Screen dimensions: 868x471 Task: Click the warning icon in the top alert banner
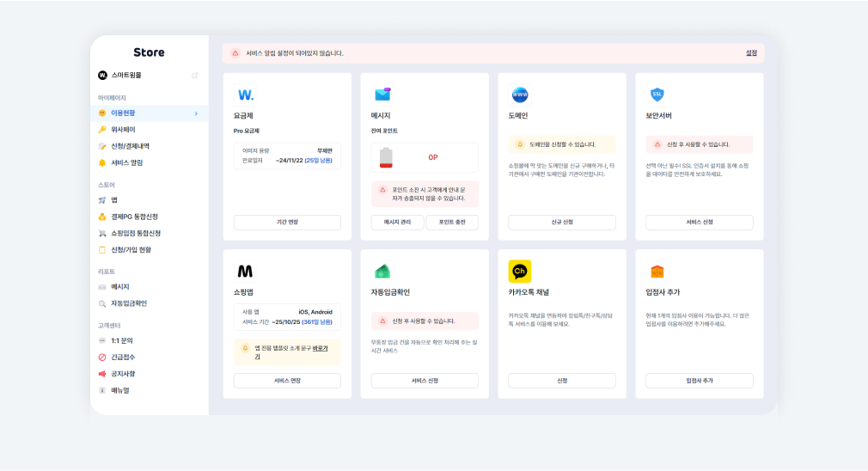[235, 53]
